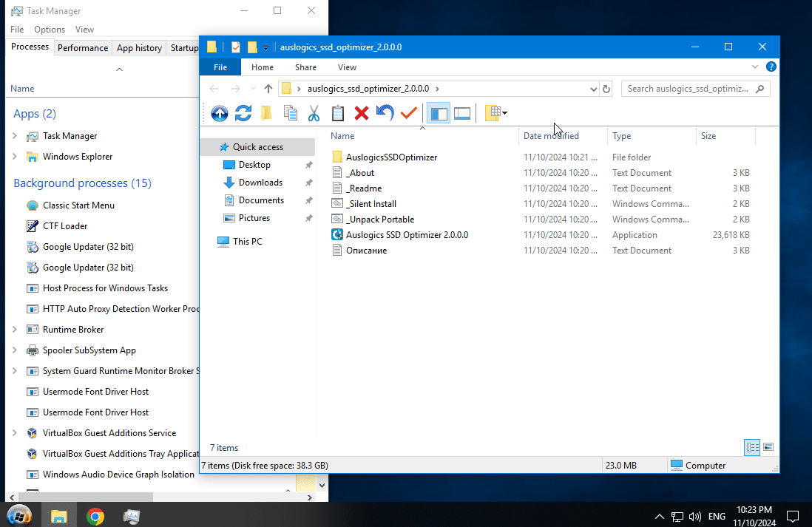Sort files by the Size column
Screen dimensions: 812x527
point(725,136)
